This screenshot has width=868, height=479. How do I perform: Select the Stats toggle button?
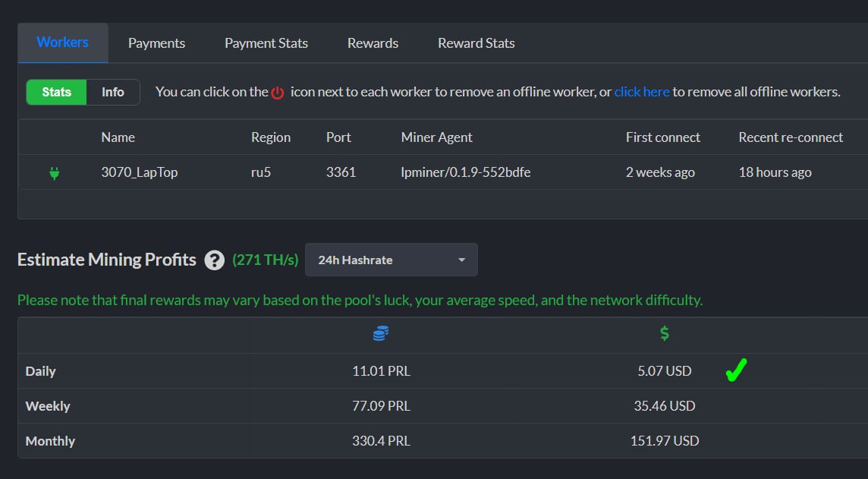coord(56,92)
